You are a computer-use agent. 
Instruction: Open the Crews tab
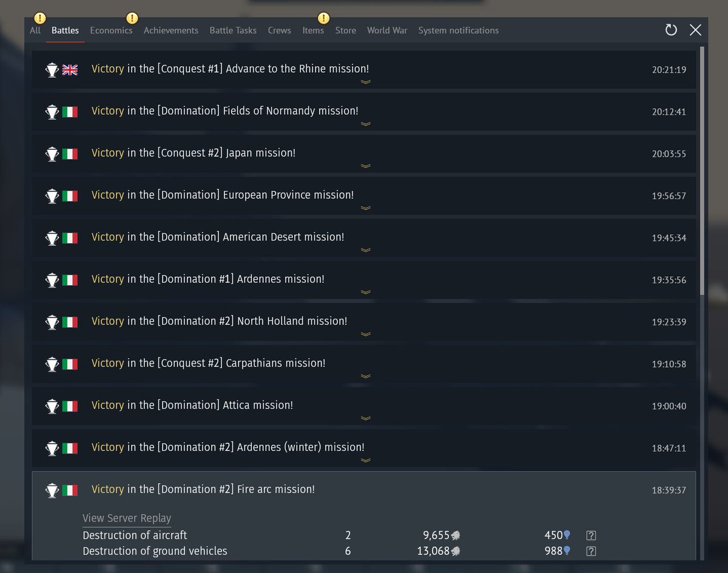point(280,30)
